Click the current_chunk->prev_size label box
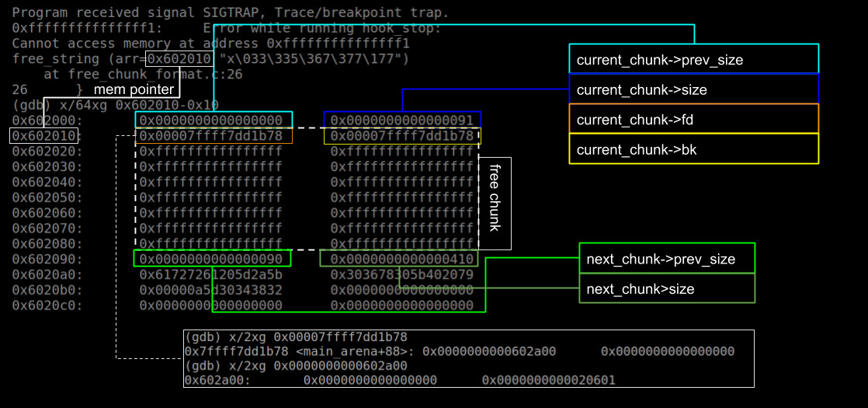The image size is (868, 408). tap(693, 59)
